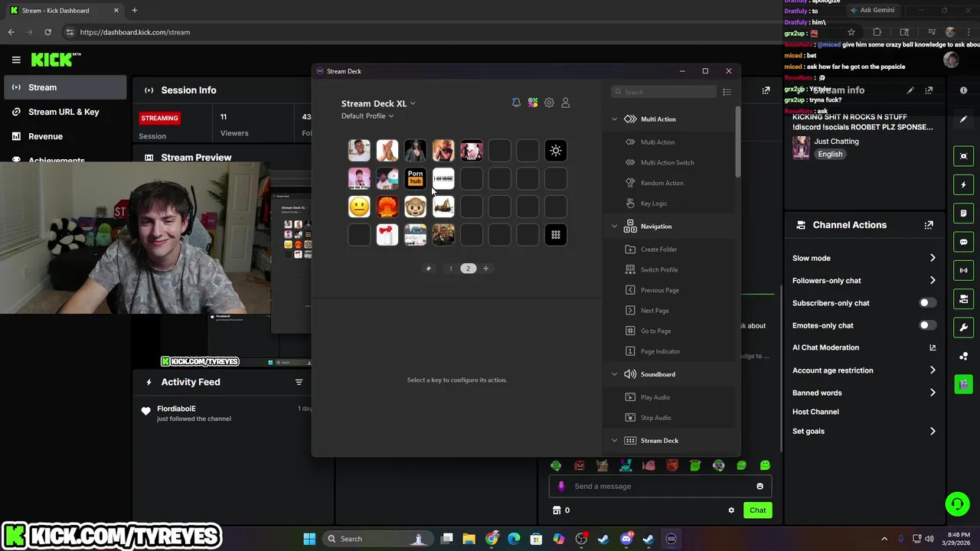
Task: Click the Send a message input
Action: point(660,486)
